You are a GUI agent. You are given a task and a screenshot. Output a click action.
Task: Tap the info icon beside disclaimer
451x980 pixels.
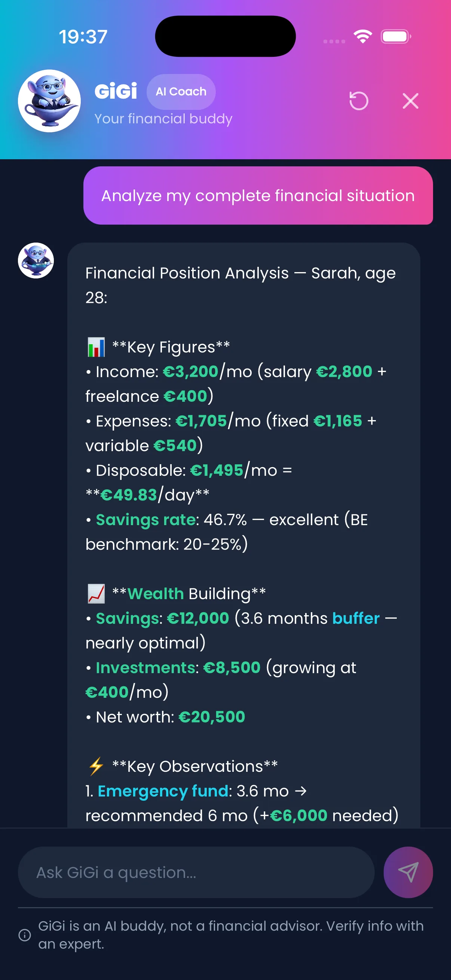pos(25,935)
